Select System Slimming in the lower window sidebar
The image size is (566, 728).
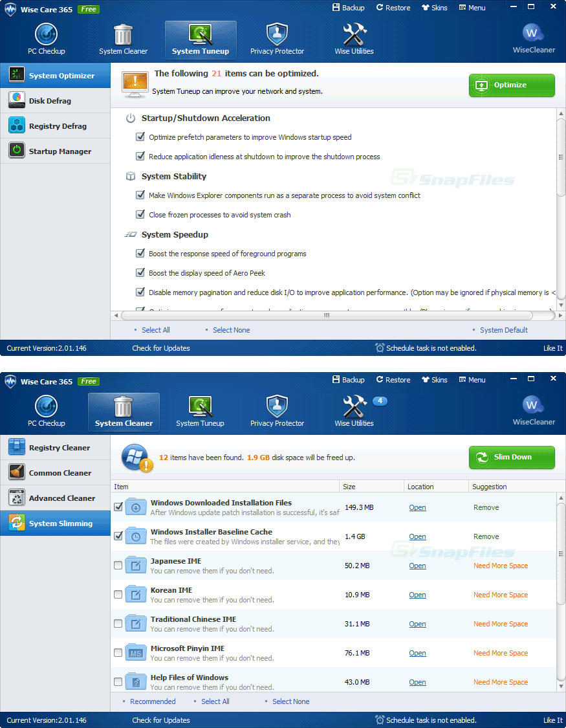coord(55,524)
